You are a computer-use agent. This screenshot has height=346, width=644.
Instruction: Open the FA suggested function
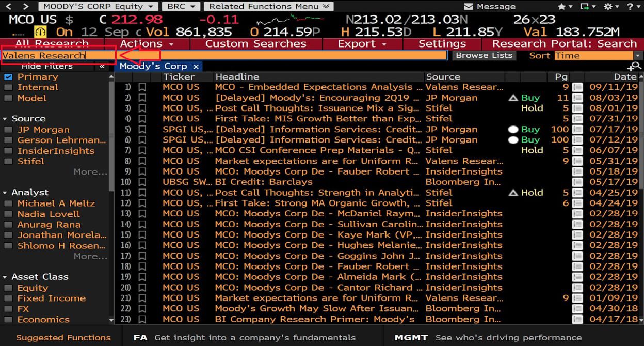244,338
